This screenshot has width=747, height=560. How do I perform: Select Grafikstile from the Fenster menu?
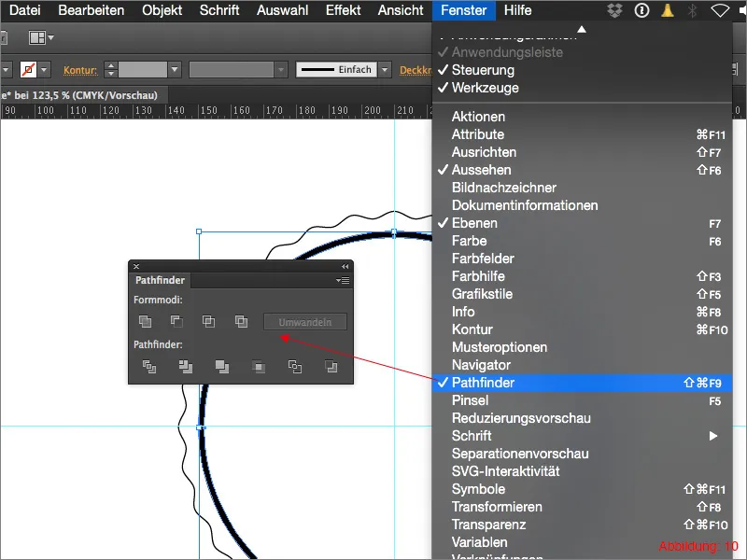[582, 294]
